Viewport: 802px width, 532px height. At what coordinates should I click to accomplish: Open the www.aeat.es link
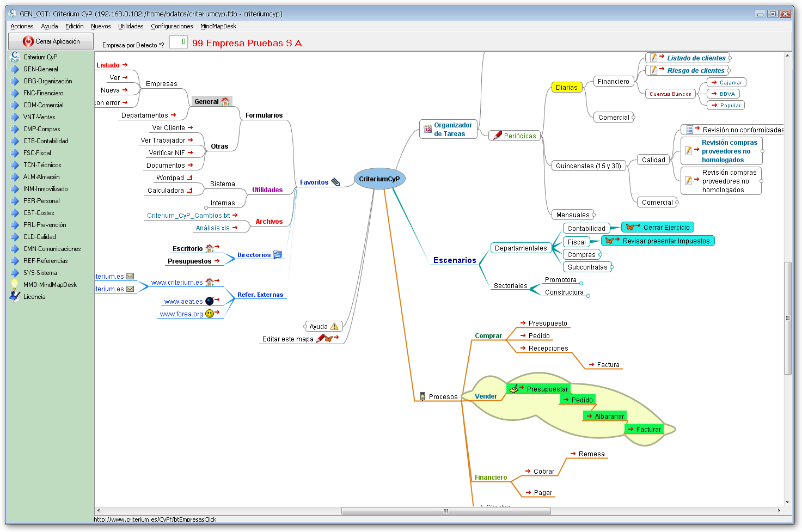pyautogui.click(x=183, y=302)
